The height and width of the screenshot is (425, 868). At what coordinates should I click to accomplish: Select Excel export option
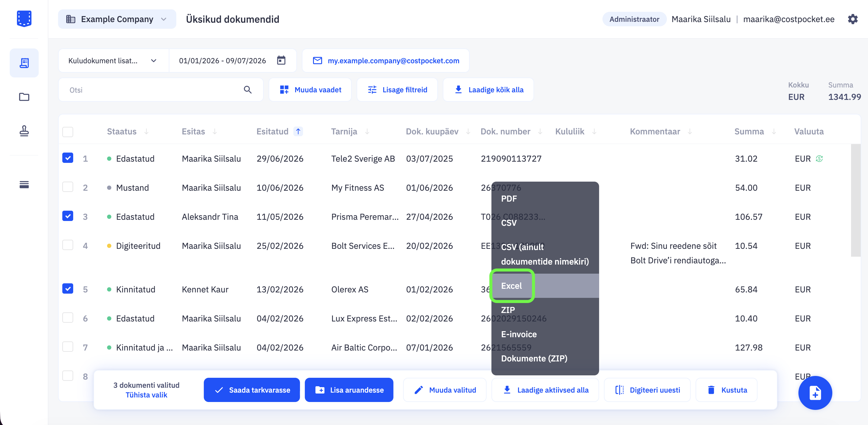click(545, 286)
